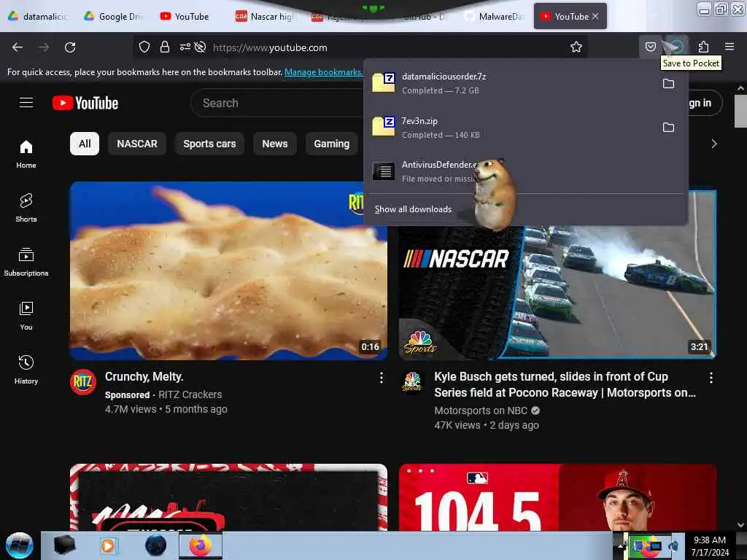Go to YouTube Home in sidebar
The height and width of the screenshot is (560, 747).
click(26, 155)
